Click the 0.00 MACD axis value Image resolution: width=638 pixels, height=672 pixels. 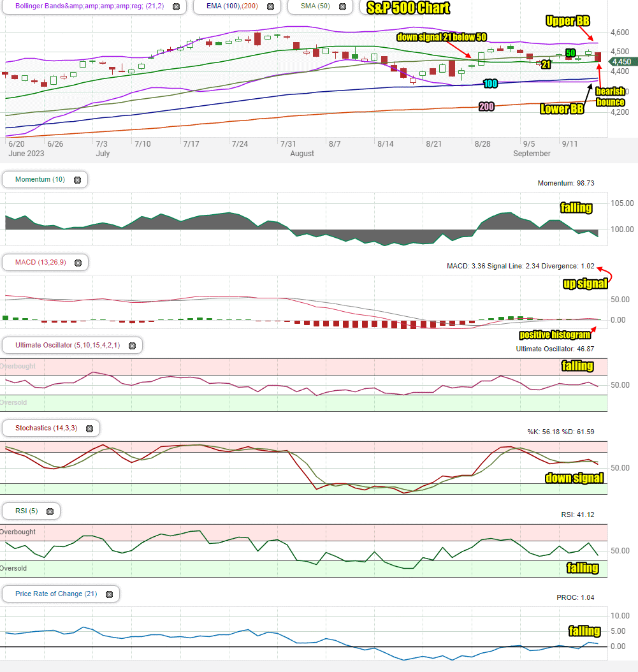tap(618, 320)
